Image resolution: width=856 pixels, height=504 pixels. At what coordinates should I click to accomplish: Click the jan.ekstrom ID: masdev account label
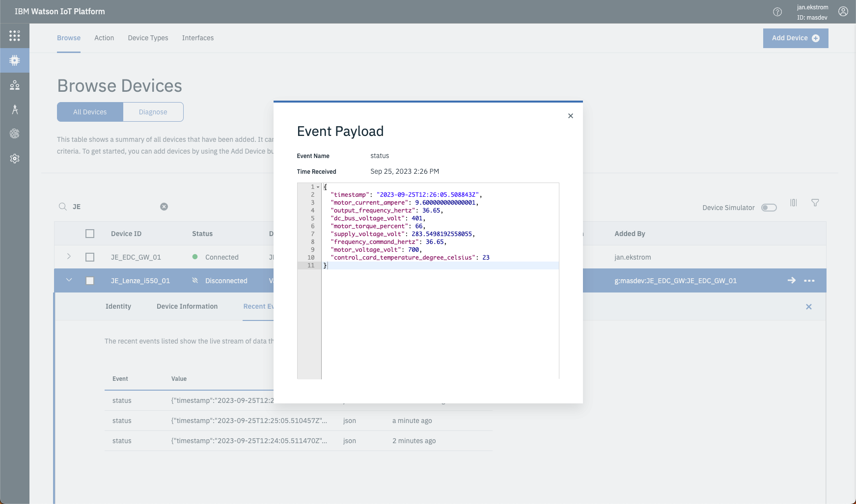pos(812,12)
